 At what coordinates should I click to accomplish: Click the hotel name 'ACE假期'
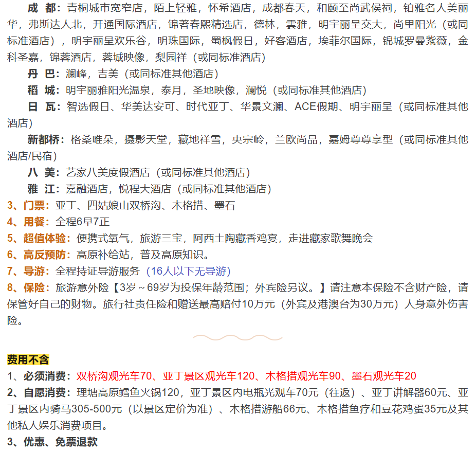click(x=316, y=106)
